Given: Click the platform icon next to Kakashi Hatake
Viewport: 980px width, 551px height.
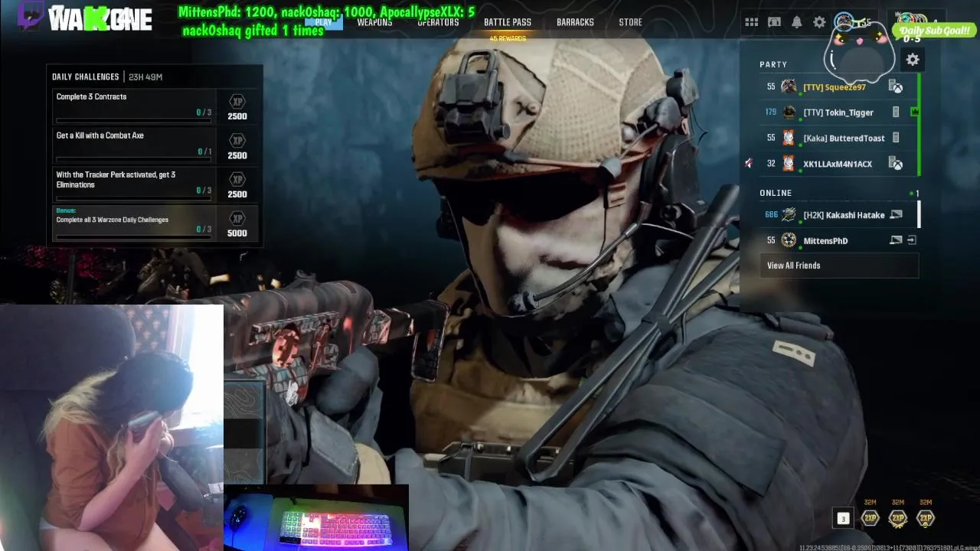Looking at the screenshot, I should coord(896,215).
